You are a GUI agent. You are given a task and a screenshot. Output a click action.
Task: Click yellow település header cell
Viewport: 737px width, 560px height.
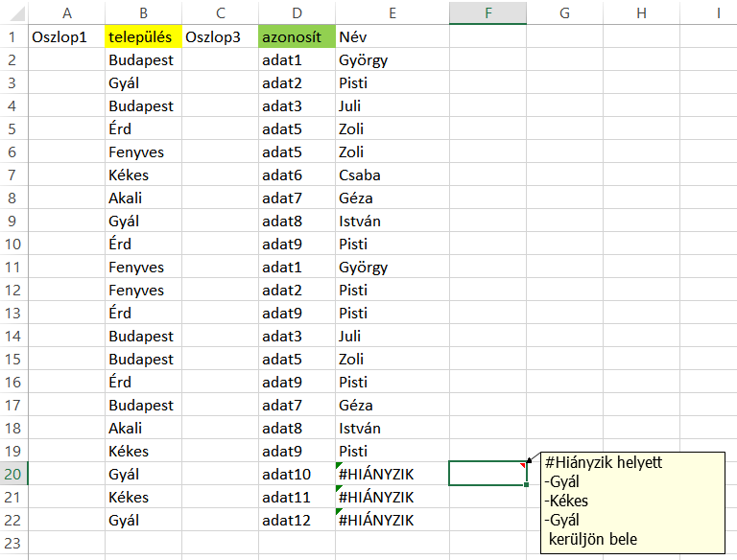tap(143, 36)
